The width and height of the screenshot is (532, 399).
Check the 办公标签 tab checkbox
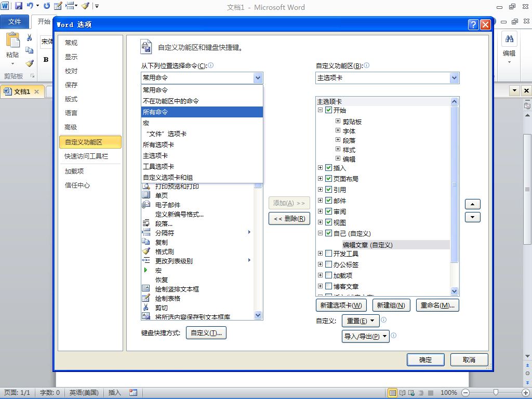(x=328, y=264)
